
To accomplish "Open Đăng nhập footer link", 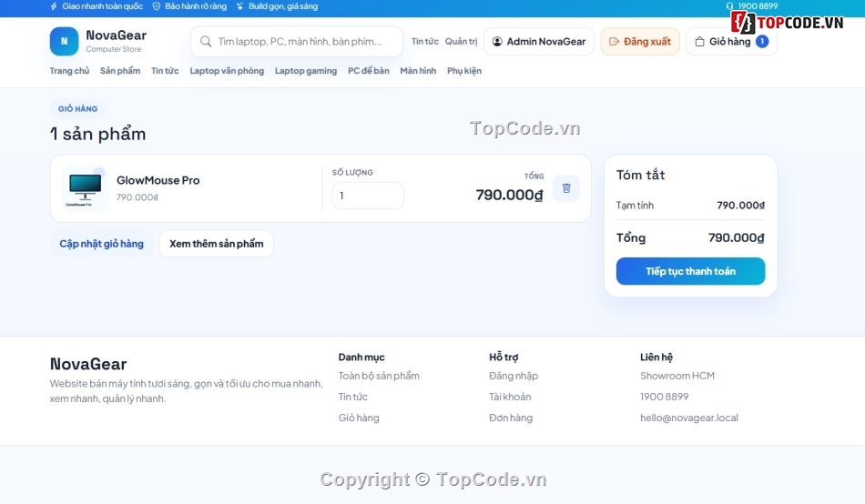I will pos(514,376).
